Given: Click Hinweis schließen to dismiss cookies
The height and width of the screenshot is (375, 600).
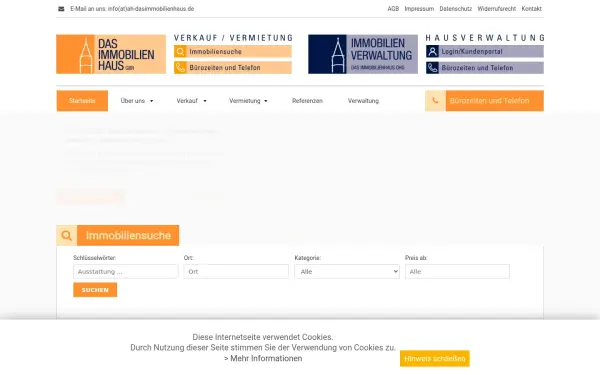Looking at the screenshot, I should click(x=435, y=359).
